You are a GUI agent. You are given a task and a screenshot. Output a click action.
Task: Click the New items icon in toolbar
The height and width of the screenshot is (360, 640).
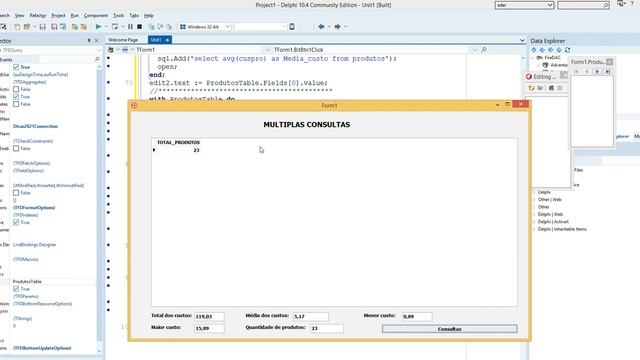[17, 27]
